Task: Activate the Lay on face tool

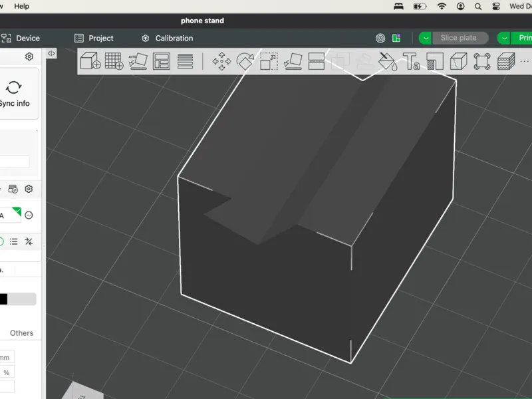Action: point(293,61)
